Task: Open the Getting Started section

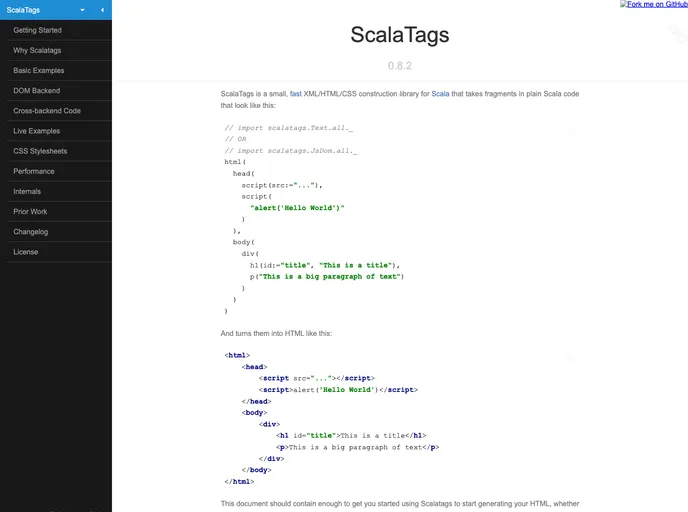Action: coord(59,30)
